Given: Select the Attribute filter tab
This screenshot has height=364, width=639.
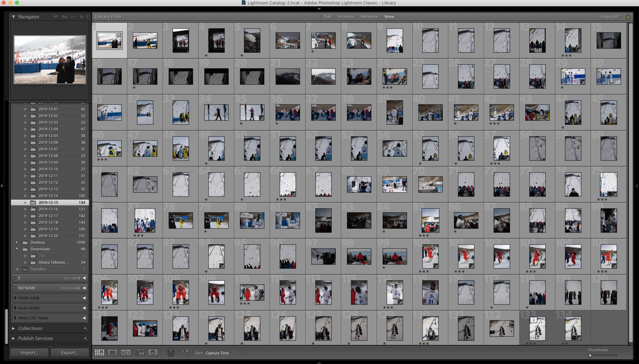Looking at the screenshot, I should pyautogui.click(x=346, y=17).
